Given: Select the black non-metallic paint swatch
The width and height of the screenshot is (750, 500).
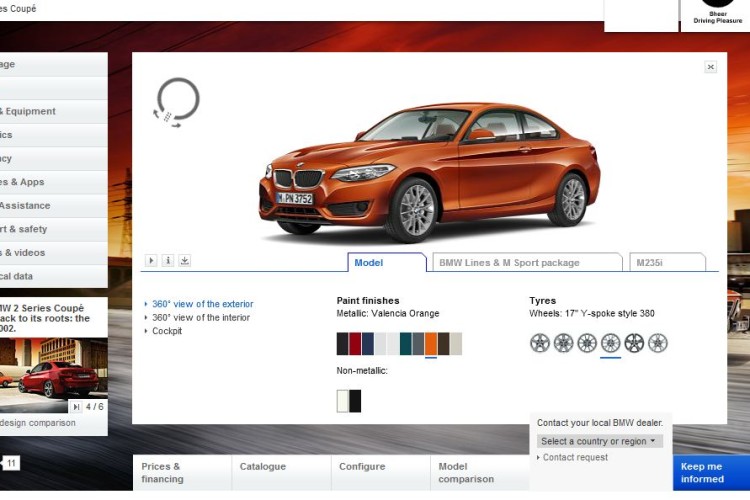Looking at the screenshot, I should pyautogui.click(x=355, y=401).
